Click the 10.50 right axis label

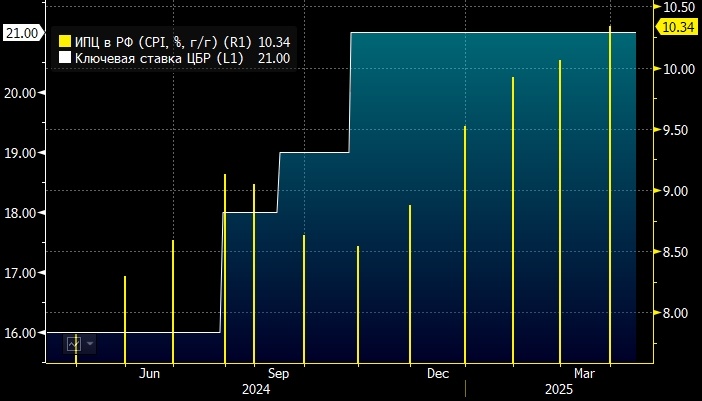point(679,7)
